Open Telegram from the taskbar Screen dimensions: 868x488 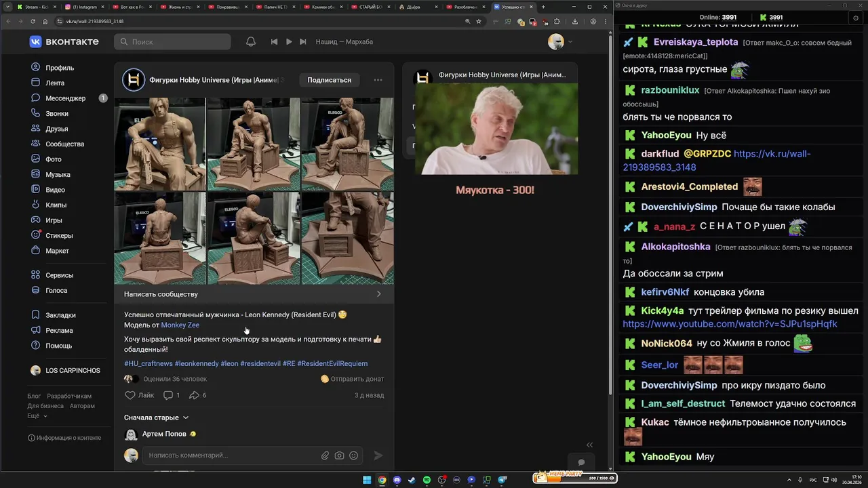[x=502, y=480]
